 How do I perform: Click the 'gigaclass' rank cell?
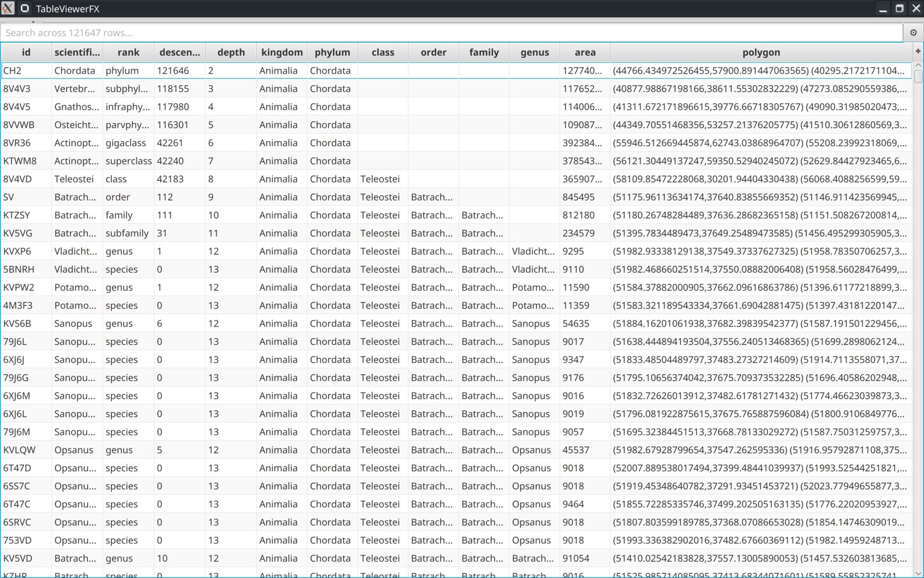(128, 143)
